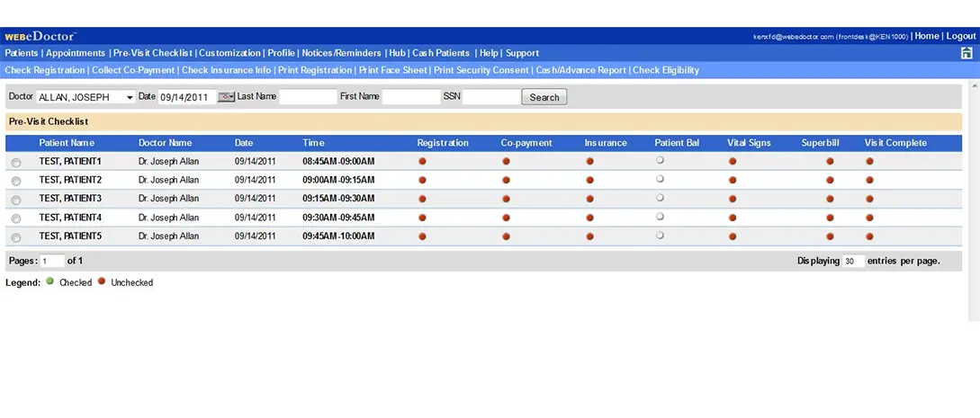Image resolution: width=980 pixels, height=418 pixels.
Task: Click Visit Complete dot for TEST, PATIENT3
Action: point(869,199)
